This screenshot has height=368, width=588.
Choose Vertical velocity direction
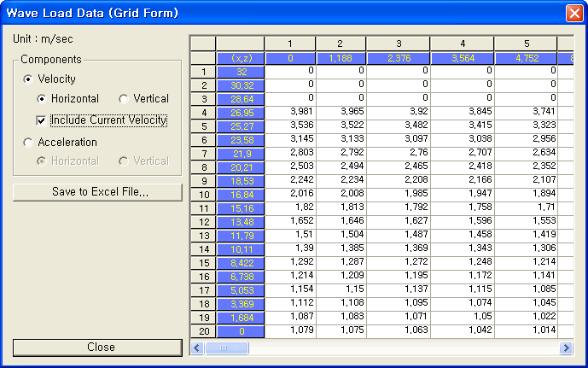(123, 99)
